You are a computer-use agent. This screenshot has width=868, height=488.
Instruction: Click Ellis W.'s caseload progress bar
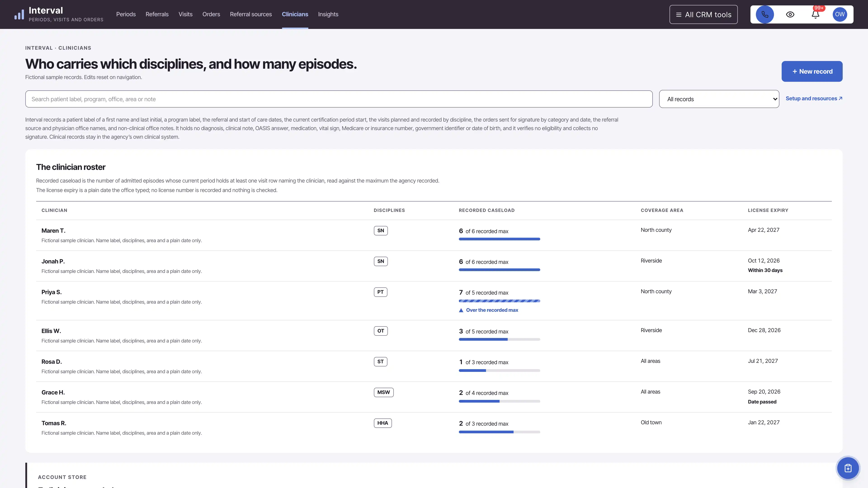(499, 340)
